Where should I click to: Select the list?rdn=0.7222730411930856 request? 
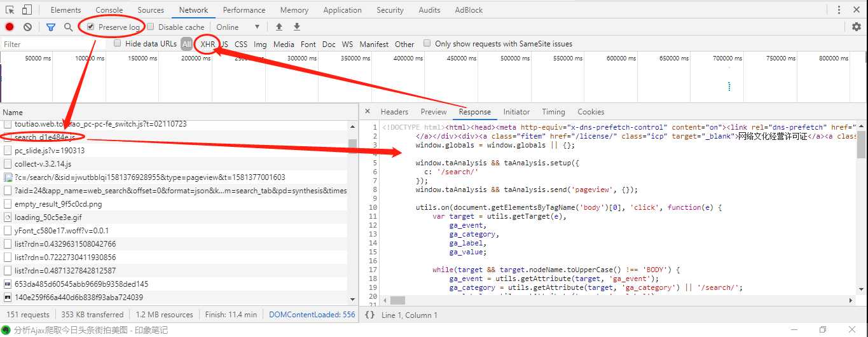point(174,258)
